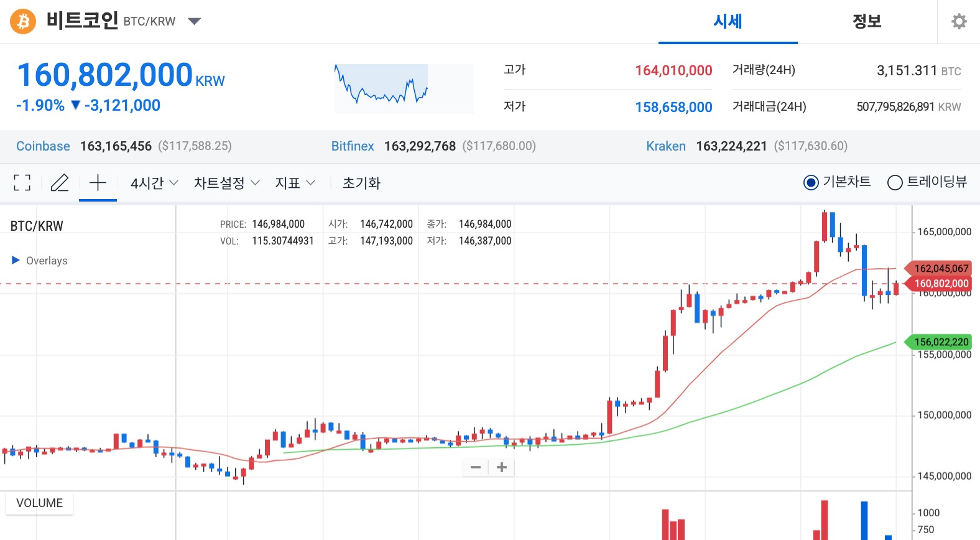980x540 pixels.
Task: Zoom in the chart with plus button
Action: pos(502,467)
